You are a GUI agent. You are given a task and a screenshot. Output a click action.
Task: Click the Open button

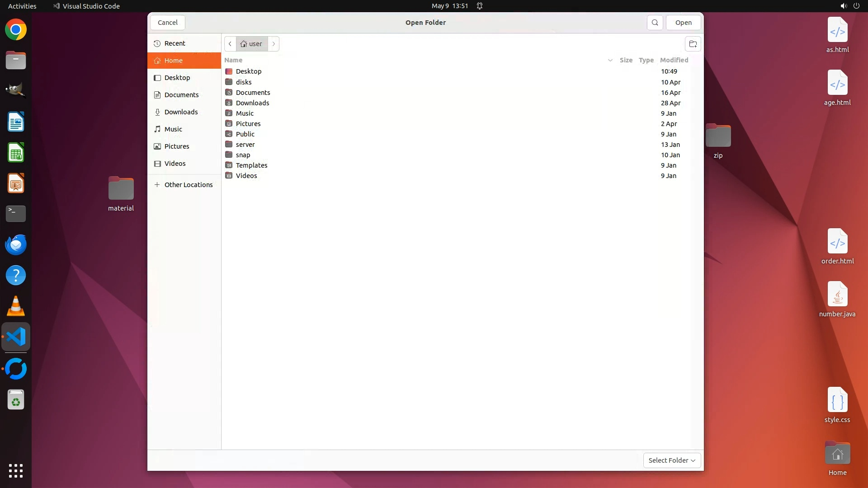[x=683, y=23]
